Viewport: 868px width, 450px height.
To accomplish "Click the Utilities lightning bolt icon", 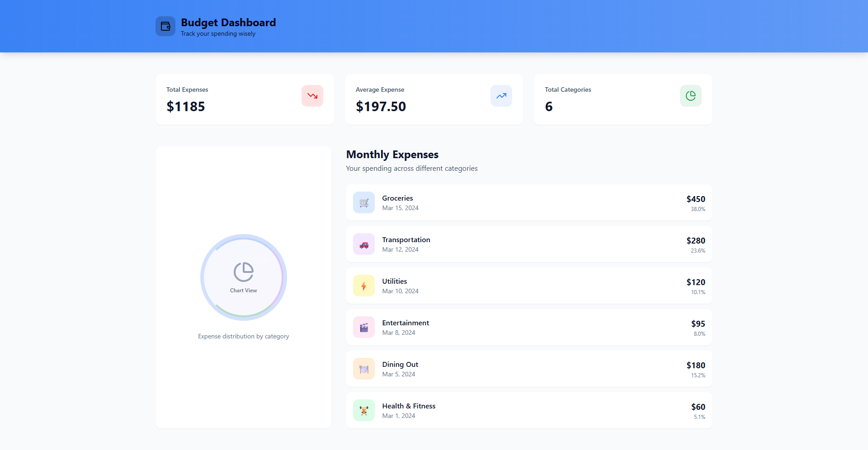I will (x=364, y=286).
